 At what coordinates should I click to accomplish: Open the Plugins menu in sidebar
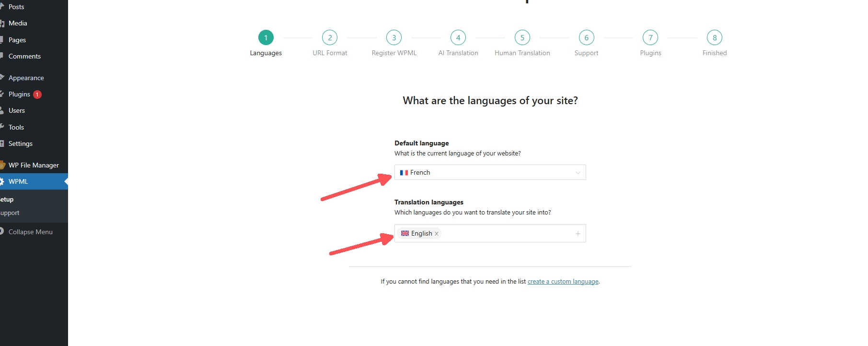tap(19, 94)
